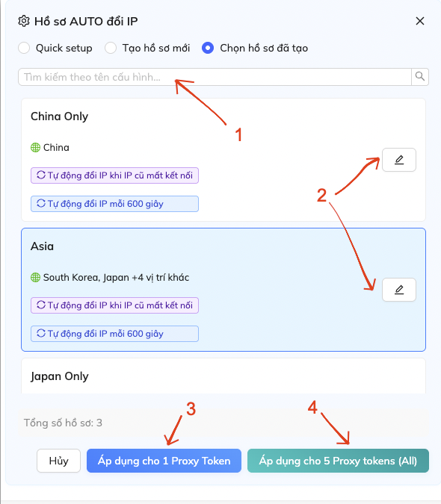Select the China Only profile card
This screenshot has width=441, height=504.
point(223,160)
